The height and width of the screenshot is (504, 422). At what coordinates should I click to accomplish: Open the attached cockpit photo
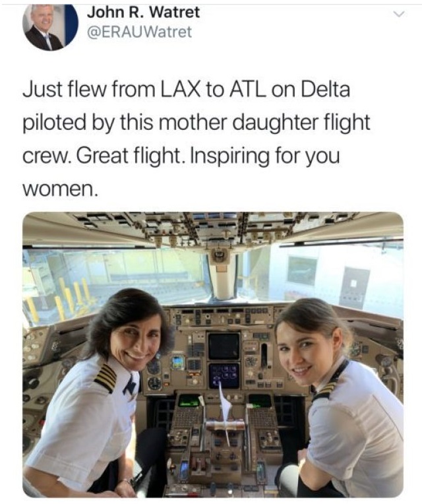(213, 354)
